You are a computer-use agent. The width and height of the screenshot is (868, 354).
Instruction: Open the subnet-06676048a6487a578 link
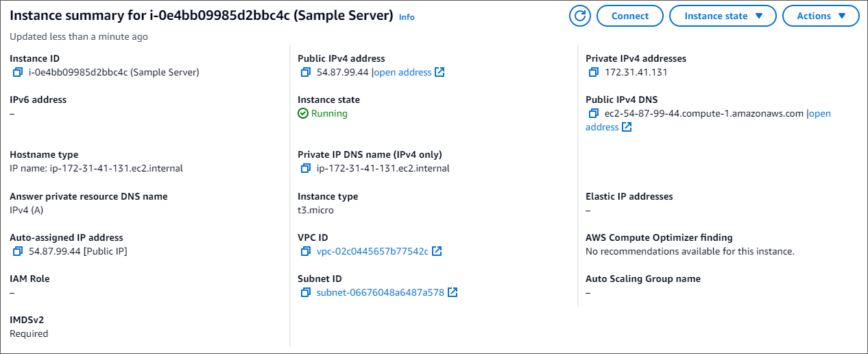pos(380,292)
